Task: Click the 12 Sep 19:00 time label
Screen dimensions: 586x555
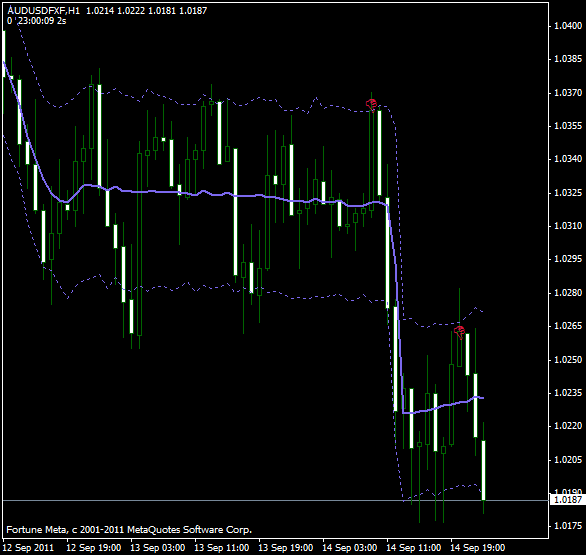Action: (x=93, y=548)
